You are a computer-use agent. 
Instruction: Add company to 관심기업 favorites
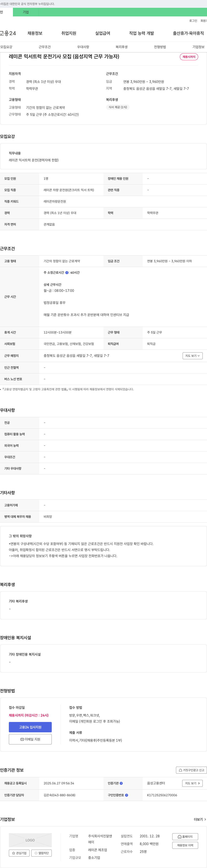(x=19, y=853)
